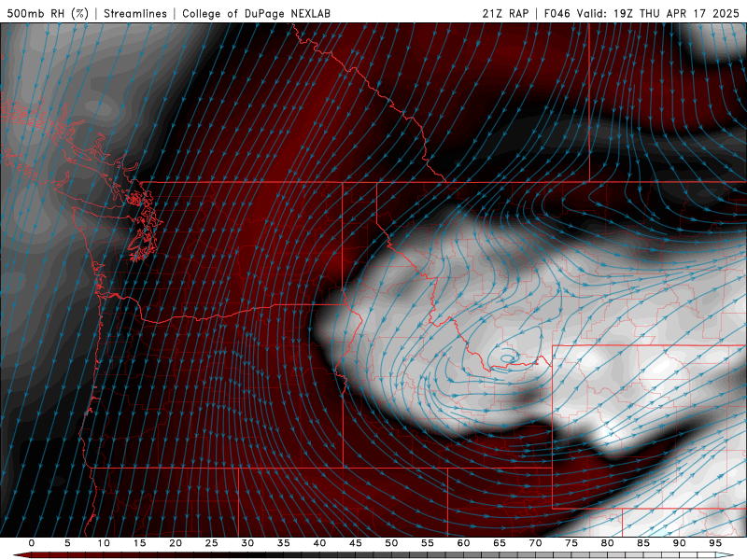Click the 'Streamlines' label in the header
The image size is (747, 560).
tap(135, 13)
